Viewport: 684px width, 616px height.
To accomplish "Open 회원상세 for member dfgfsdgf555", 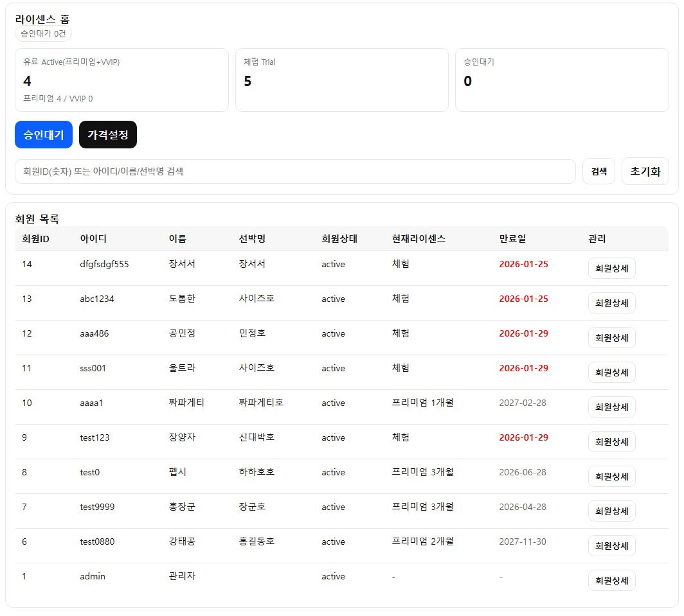I will [x=611, y=268].
